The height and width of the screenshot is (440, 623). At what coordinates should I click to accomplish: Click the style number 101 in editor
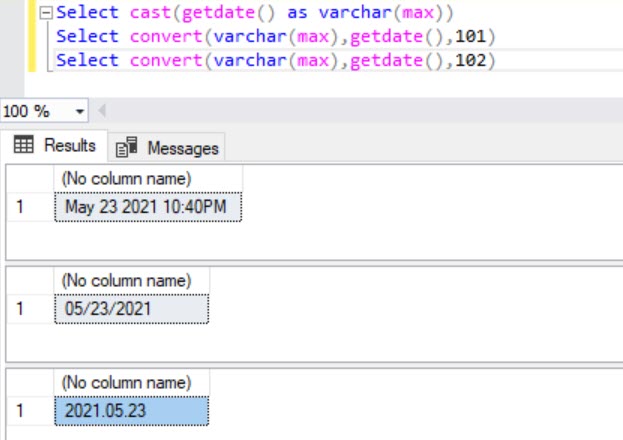pyautogui.click(x=470, y=37)
